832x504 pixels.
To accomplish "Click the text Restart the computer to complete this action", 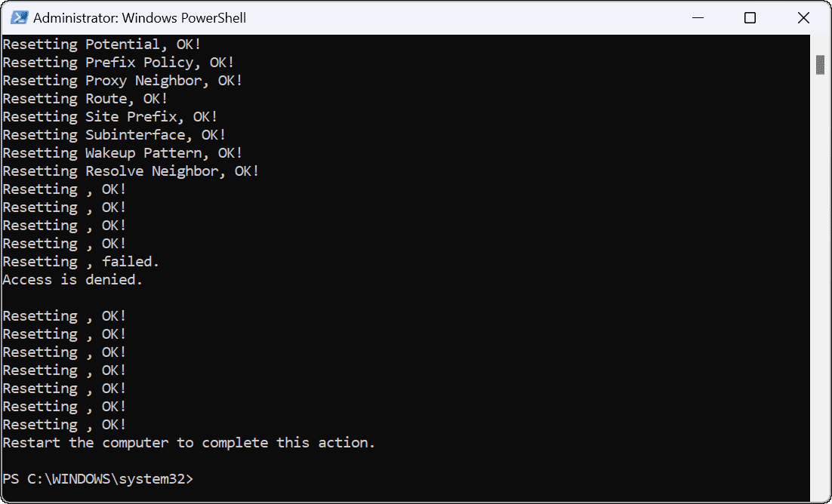I will pyautogui.click(x=188, y=442).
